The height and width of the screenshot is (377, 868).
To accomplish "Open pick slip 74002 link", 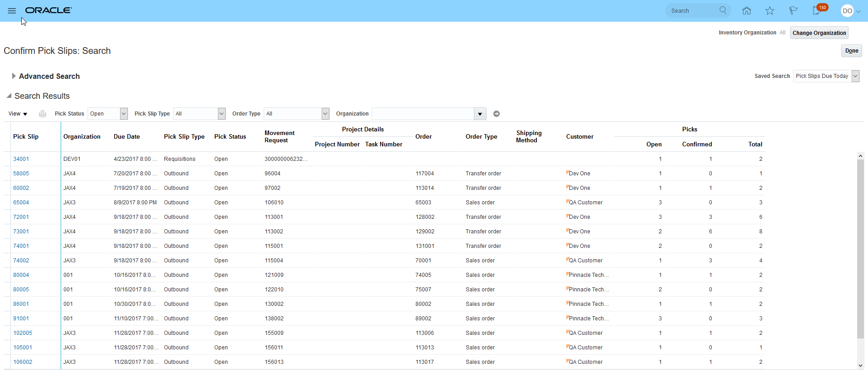I will coord(21,261).
